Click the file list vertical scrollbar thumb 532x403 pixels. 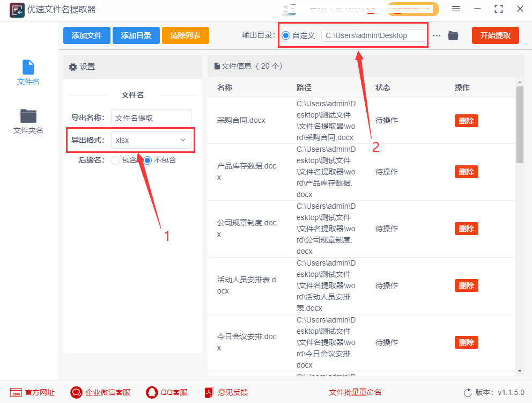click(520, 124)
